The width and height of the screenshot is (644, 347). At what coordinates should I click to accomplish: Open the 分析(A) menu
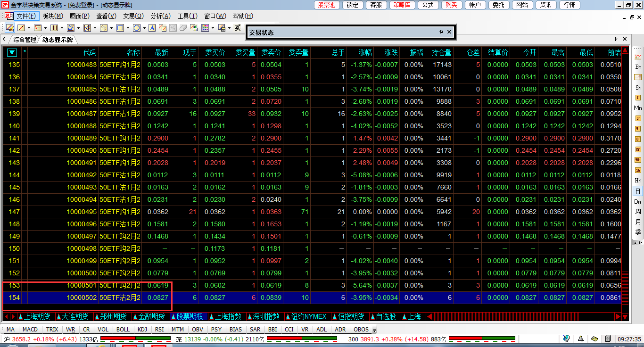pos(160,16)
